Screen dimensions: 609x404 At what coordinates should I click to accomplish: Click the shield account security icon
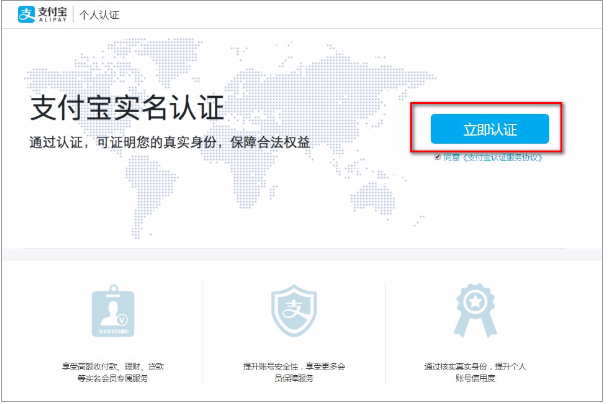coord(294,312)
